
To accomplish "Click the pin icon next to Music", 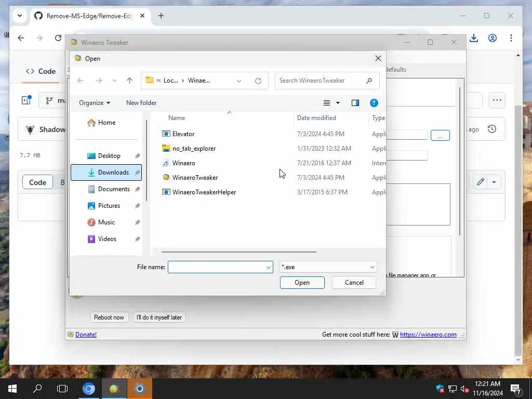I will point(137,222).
